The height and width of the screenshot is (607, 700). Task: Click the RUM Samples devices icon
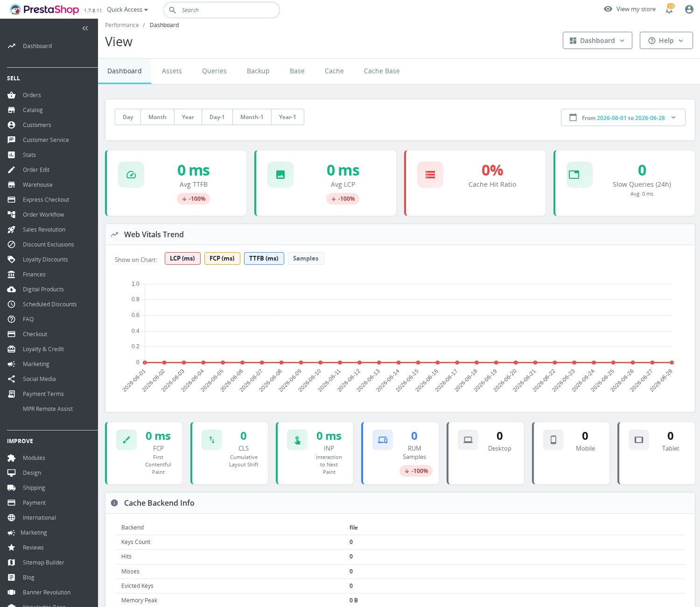(x=383, y=440)
